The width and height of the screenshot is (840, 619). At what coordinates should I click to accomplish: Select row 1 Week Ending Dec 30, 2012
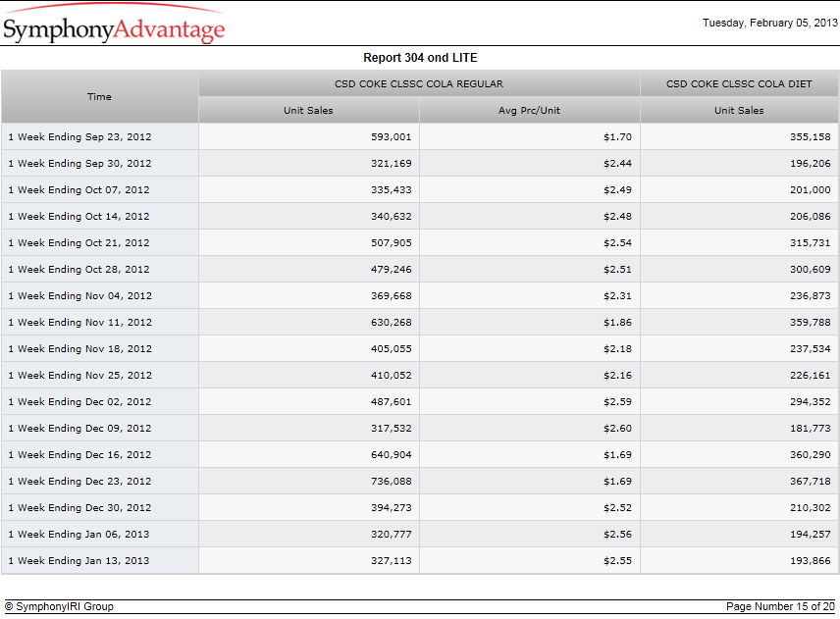(x=419, y=508)
